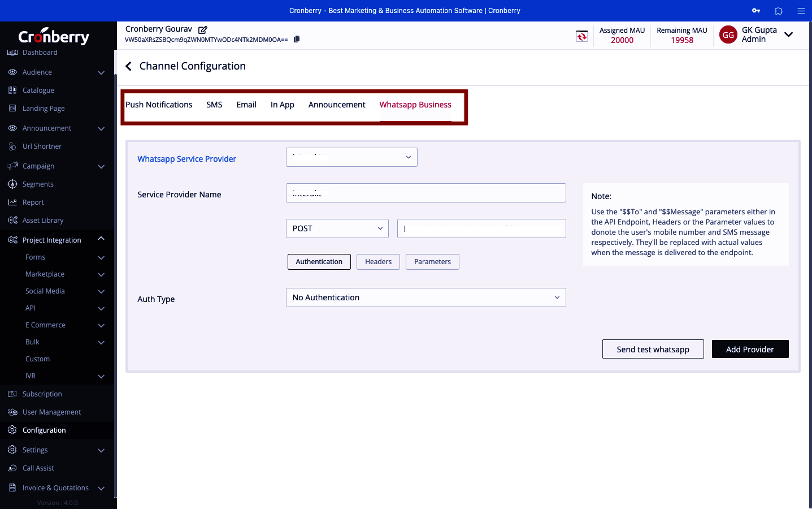Screen dimensions: 812x509
Task: Open the extensions puzzle icon
Action: coord(779,11)
